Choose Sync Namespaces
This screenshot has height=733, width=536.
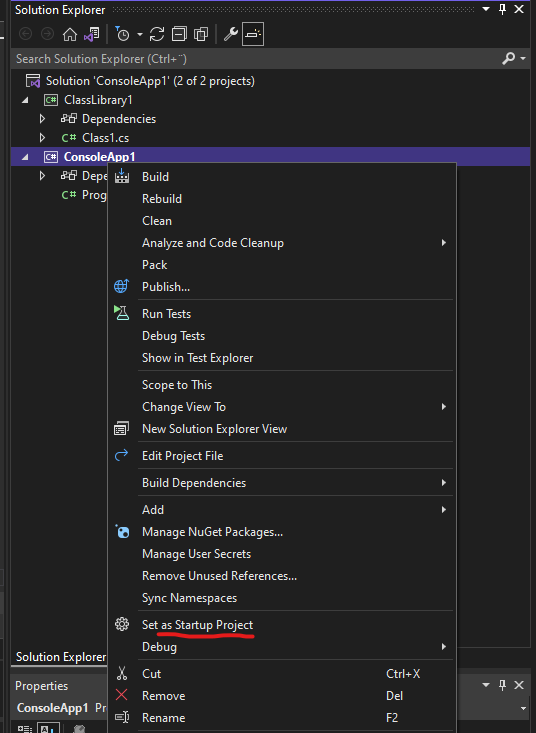[189, 597]
